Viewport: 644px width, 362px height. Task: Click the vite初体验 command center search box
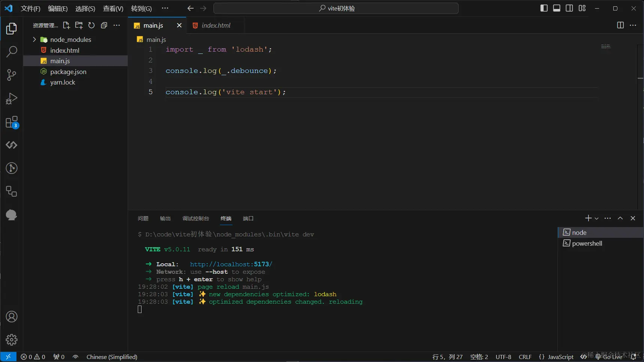click(x=336, y=8)
